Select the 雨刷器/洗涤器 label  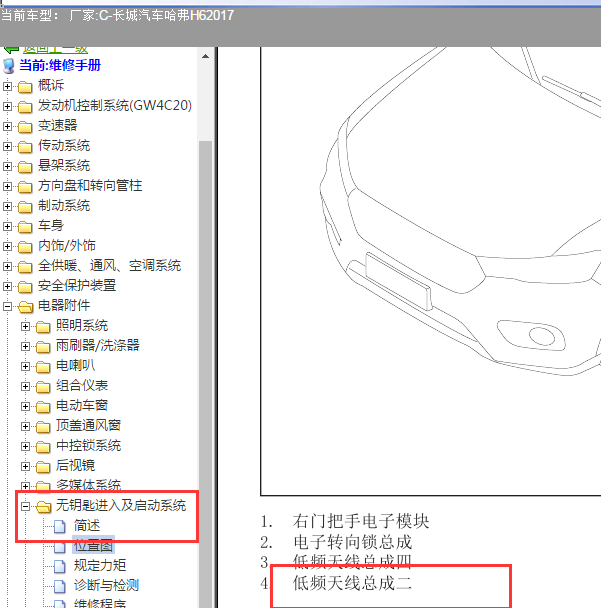(x=98, y=345)
